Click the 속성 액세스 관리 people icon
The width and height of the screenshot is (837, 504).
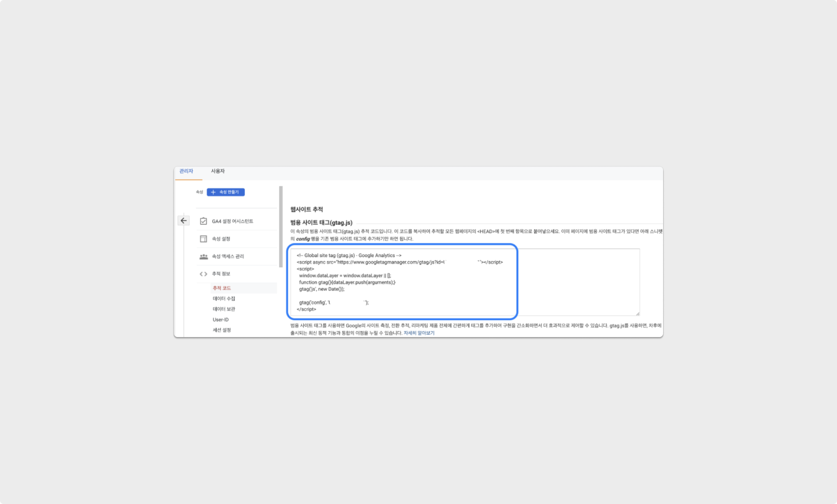coord(204,257)
